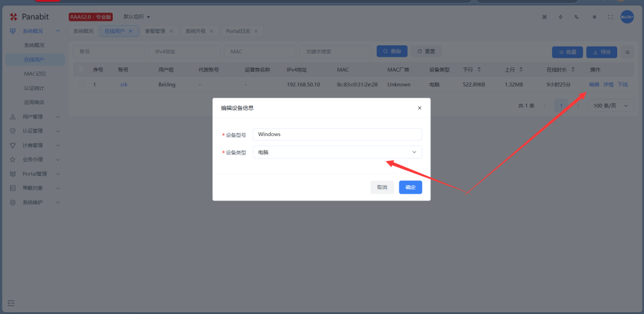Viewport: 644px width, 314px height.
Task: Open 在线用户 item in sidebar
Action: pyautogui.click(x=34, y=60)
